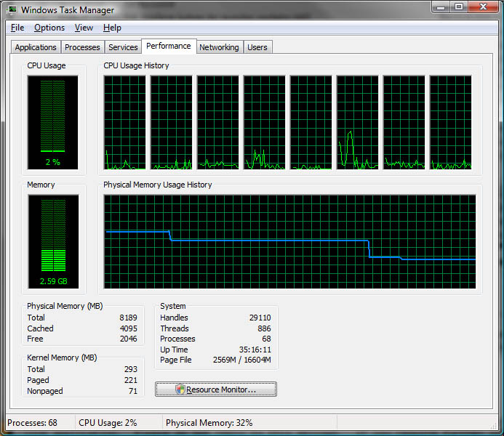Screen dimensions: 504x436
Task: Click the Physical Memory (MB) group label
Action: (x=65, y=306)
